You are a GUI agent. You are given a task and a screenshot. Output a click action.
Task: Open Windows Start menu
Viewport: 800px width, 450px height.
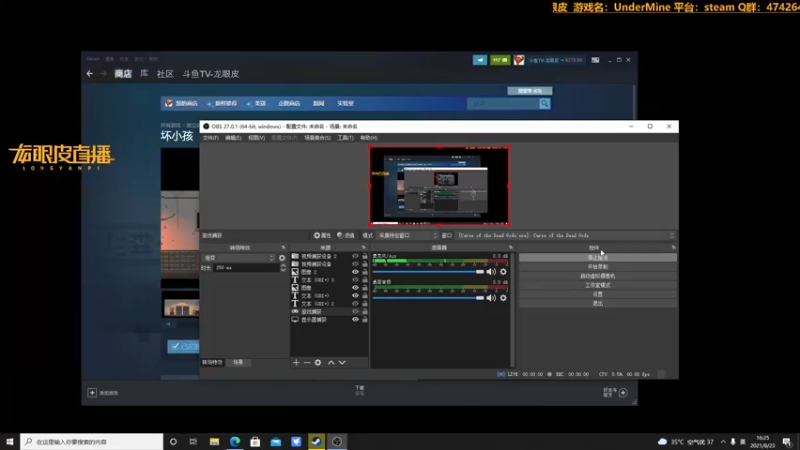tap(10, 441)
